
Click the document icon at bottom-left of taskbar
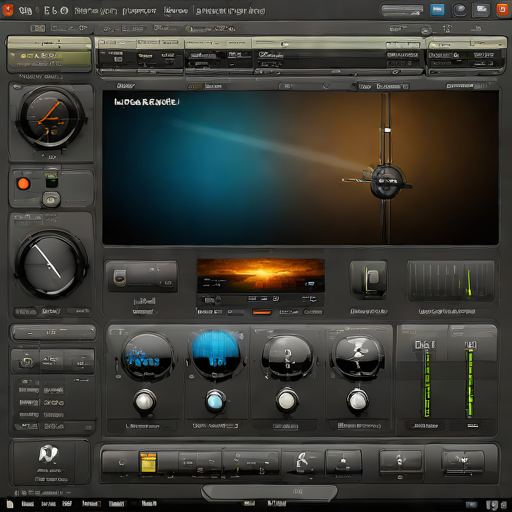coord(9,504)
